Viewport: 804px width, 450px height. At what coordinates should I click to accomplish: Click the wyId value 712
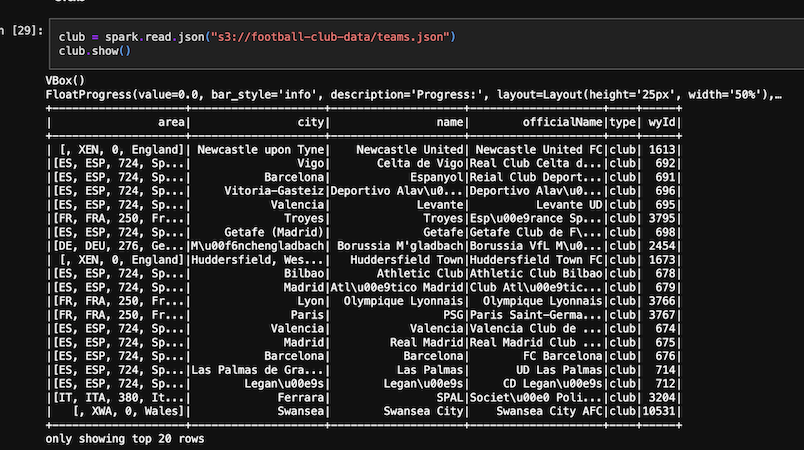coord(665,384)
